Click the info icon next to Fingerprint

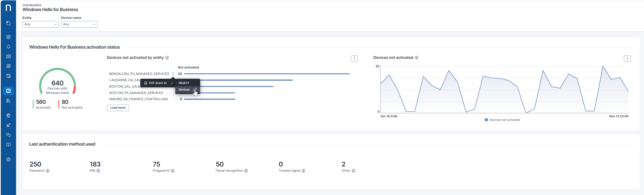[x=172, y=171]
